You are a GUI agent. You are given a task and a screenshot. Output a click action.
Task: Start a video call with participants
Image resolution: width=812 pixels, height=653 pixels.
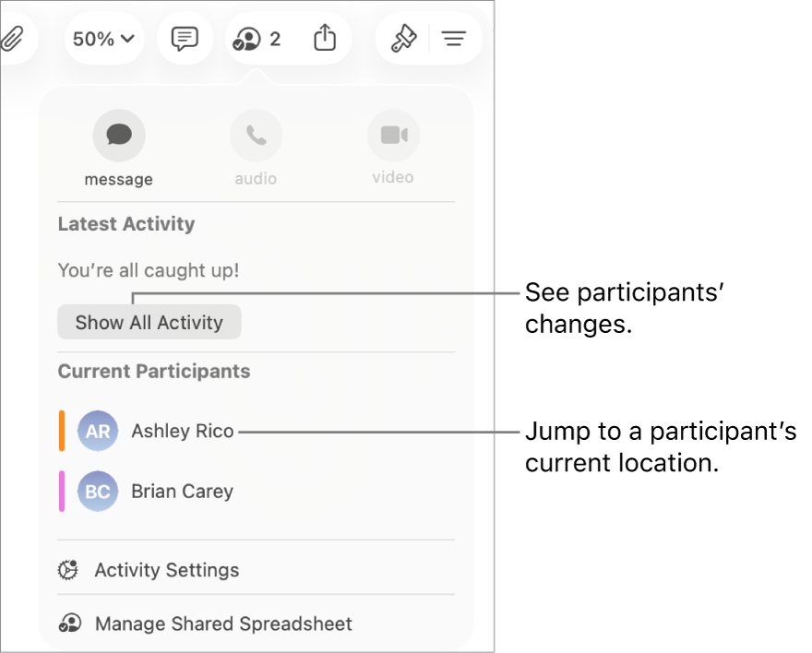[394, 135]
